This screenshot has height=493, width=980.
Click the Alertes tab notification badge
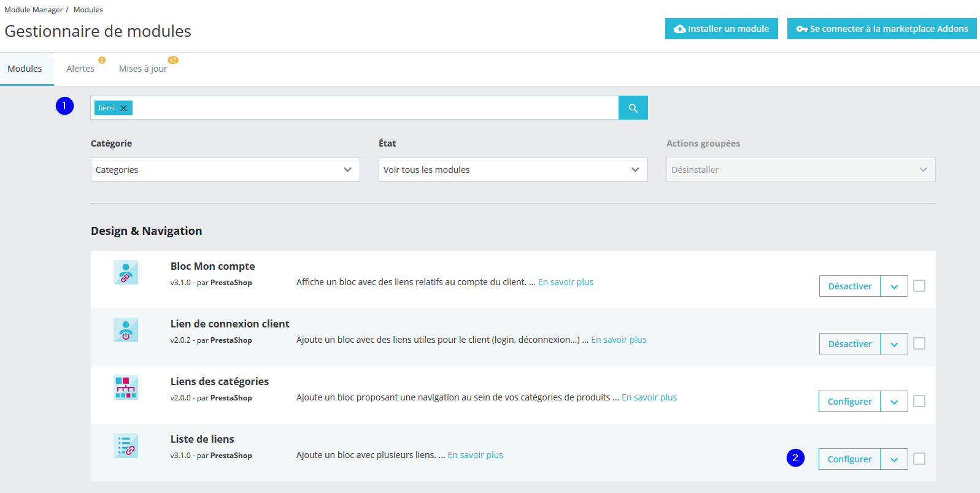pos(102,60)
